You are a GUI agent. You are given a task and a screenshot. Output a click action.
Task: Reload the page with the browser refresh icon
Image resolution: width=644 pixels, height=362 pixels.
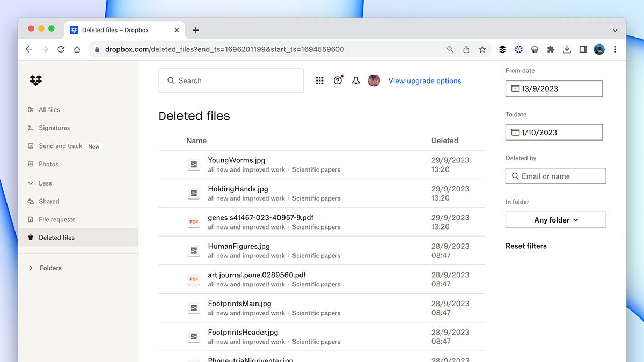pos(61,49)
